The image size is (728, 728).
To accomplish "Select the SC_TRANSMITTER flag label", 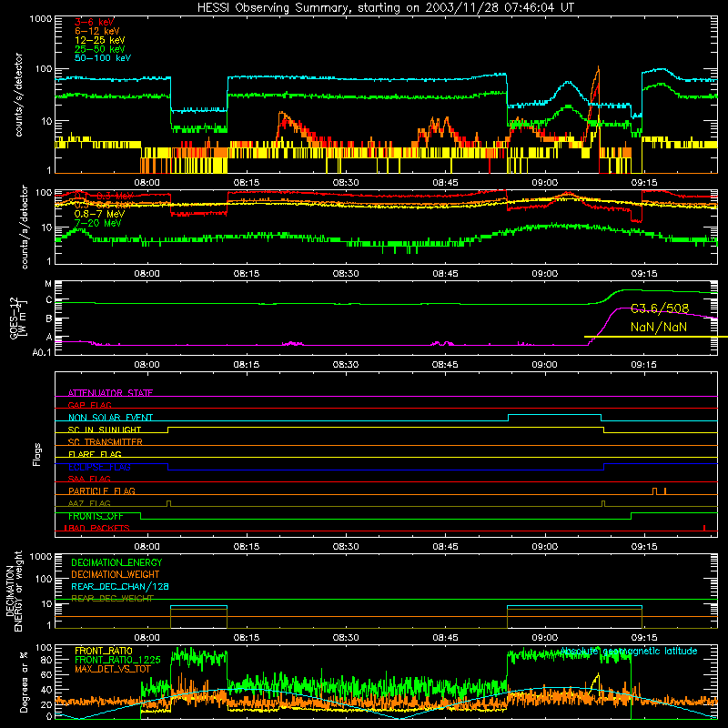I will (x=106, y=442).
